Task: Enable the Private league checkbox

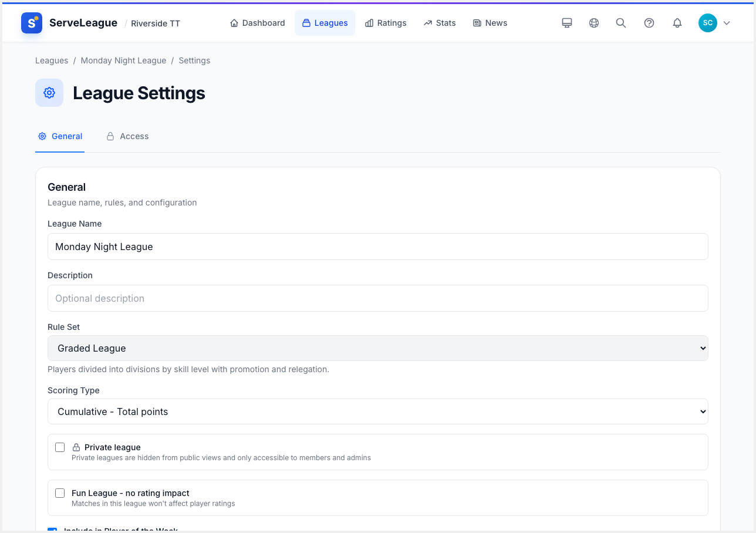Action: tap(60, 447)
